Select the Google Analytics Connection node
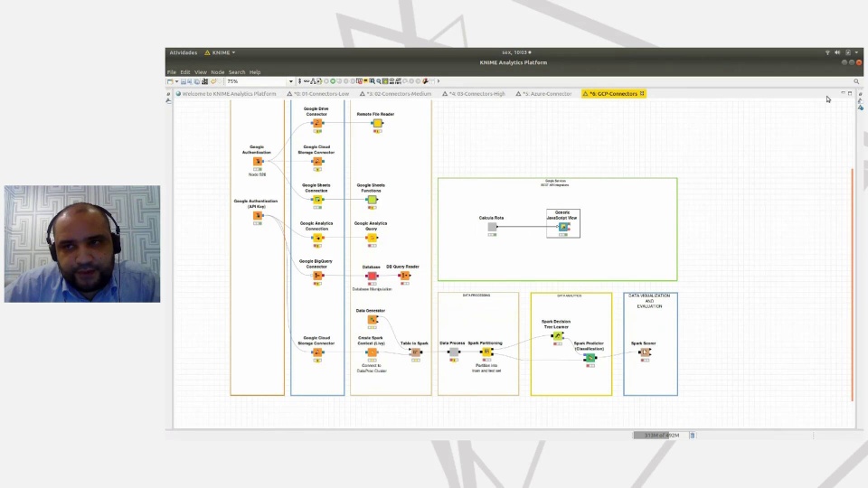868x488 pixels. [x=317, y=238]
